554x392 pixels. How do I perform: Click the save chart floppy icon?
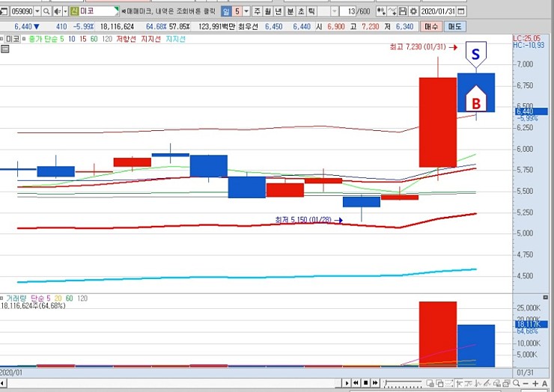coord(403,12)
